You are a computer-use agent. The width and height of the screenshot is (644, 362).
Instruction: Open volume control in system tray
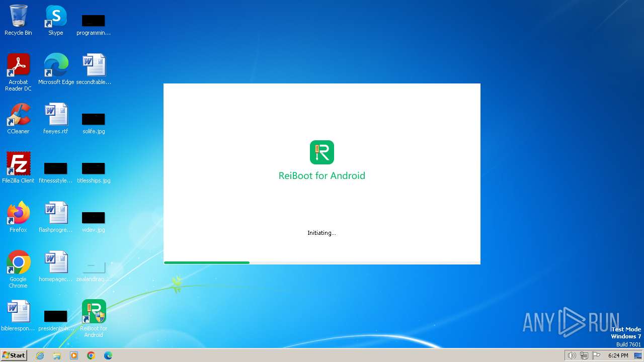(572, 355)
